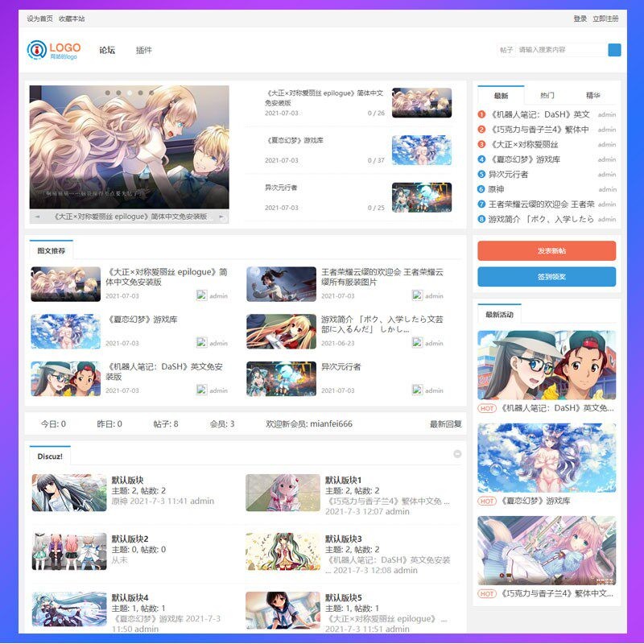Open 默认版块1 forum icon image

[x=283, y=493]
